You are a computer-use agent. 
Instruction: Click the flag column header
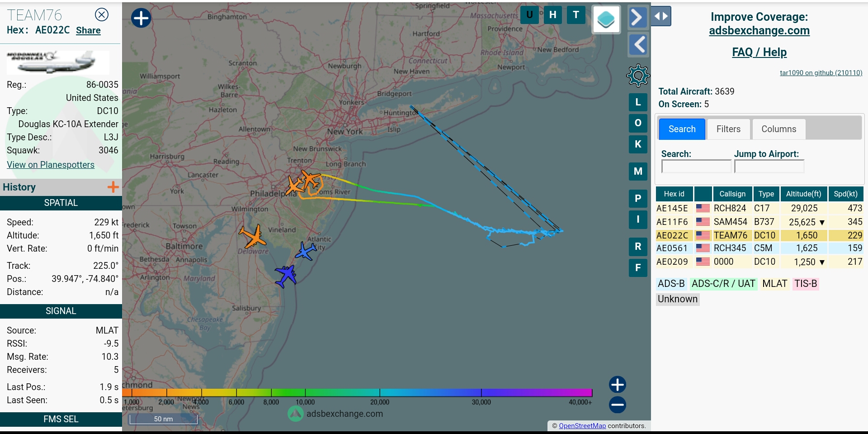pos(703,194)
